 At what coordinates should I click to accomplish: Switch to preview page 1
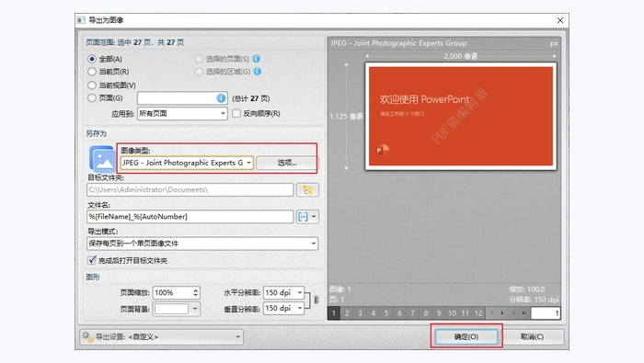tap(334, 313)
